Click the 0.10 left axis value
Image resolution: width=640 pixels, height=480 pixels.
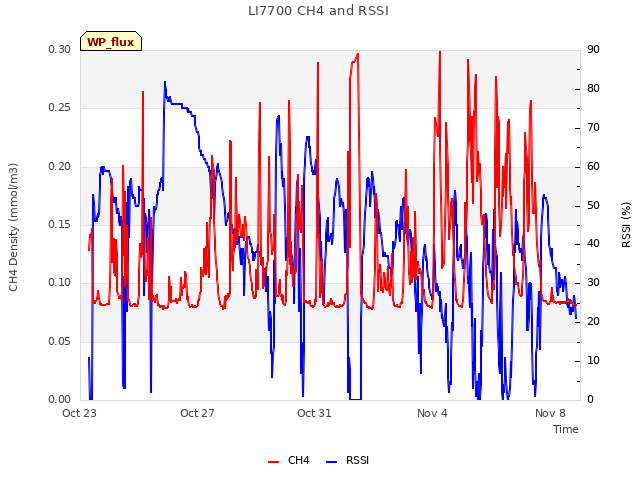point(60,283)
